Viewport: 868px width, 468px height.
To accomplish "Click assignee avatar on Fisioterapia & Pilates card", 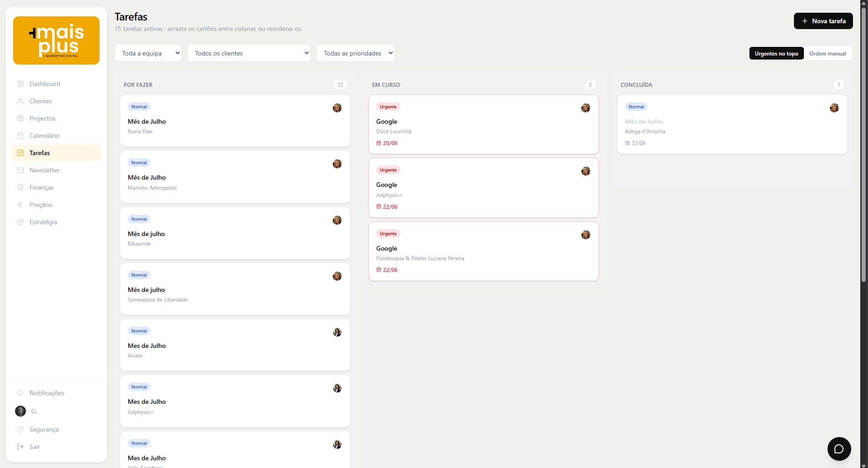I will click(586, 235).
